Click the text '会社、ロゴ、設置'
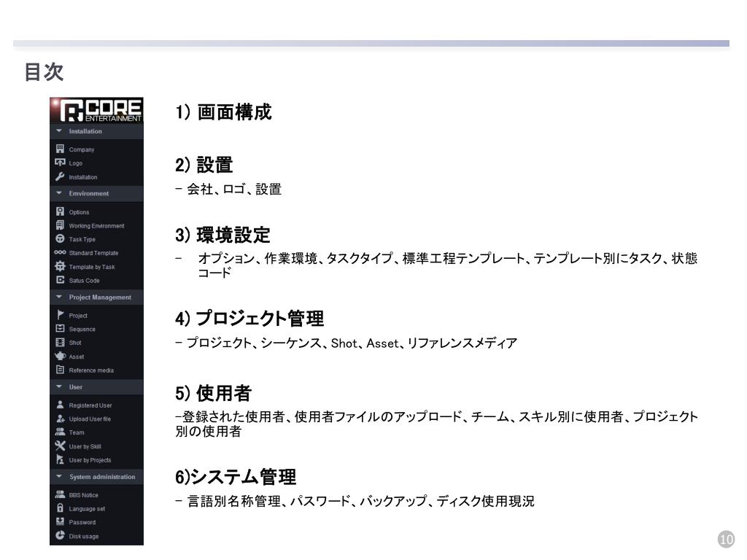747x560 pixels. [234, 189]
